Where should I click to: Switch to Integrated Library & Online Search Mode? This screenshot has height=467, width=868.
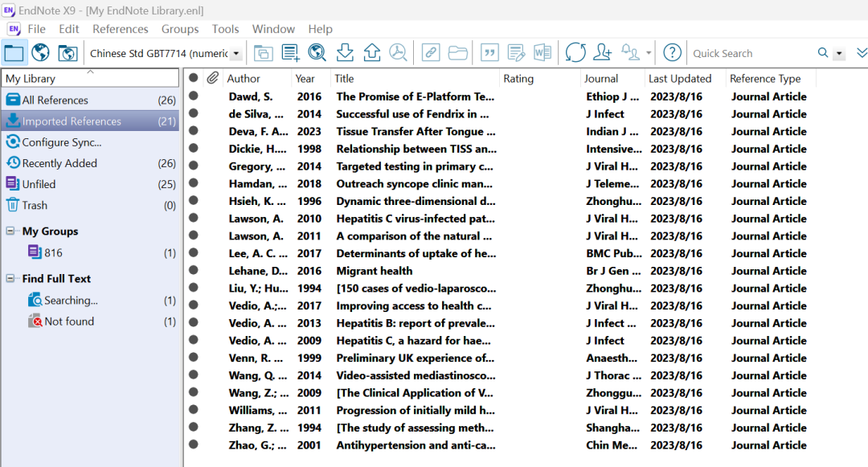[68, 53]
